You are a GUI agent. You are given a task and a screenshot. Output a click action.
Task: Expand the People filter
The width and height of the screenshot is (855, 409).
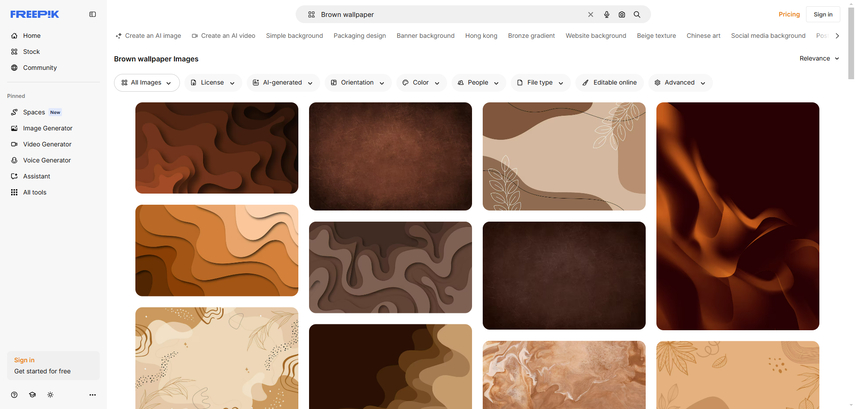(x=479, y=83)
